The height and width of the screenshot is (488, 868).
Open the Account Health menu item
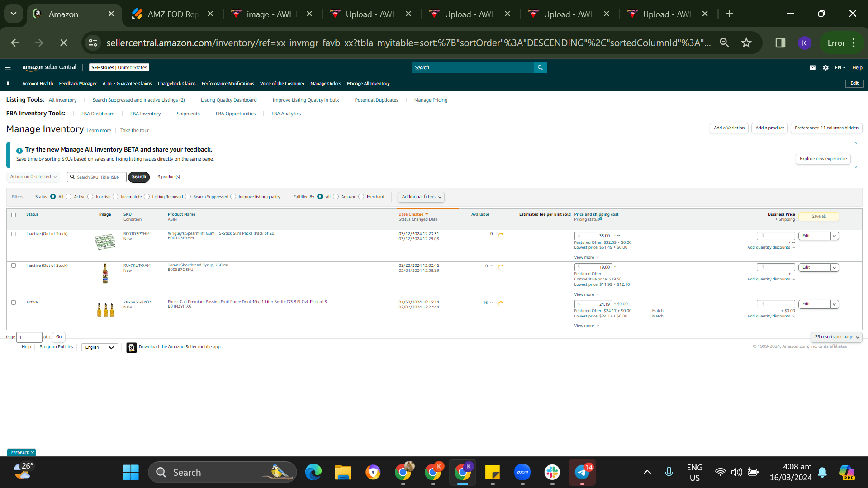38,84
